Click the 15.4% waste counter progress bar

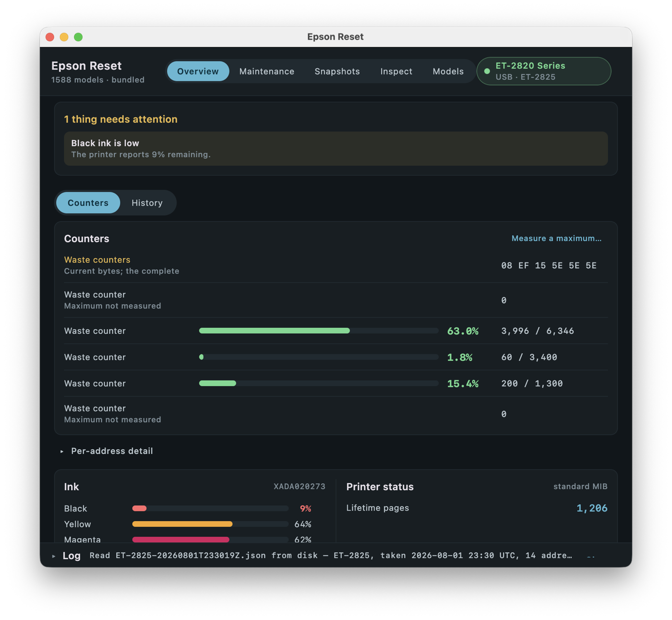(319, 383)
